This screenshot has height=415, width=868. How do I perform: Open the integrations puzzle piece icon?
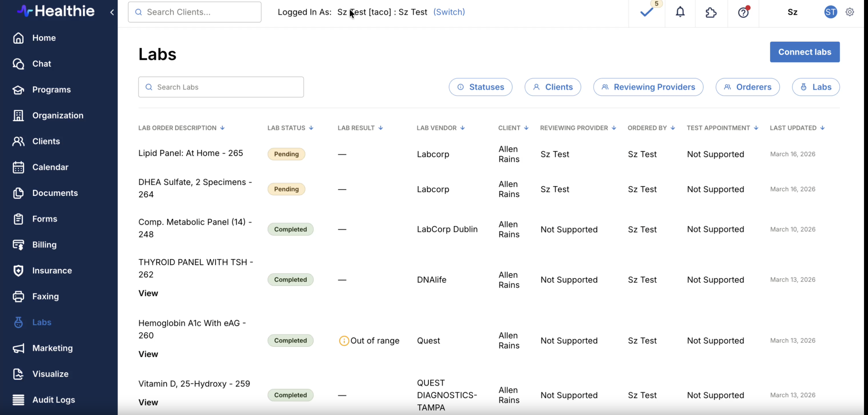click(711, 13)
